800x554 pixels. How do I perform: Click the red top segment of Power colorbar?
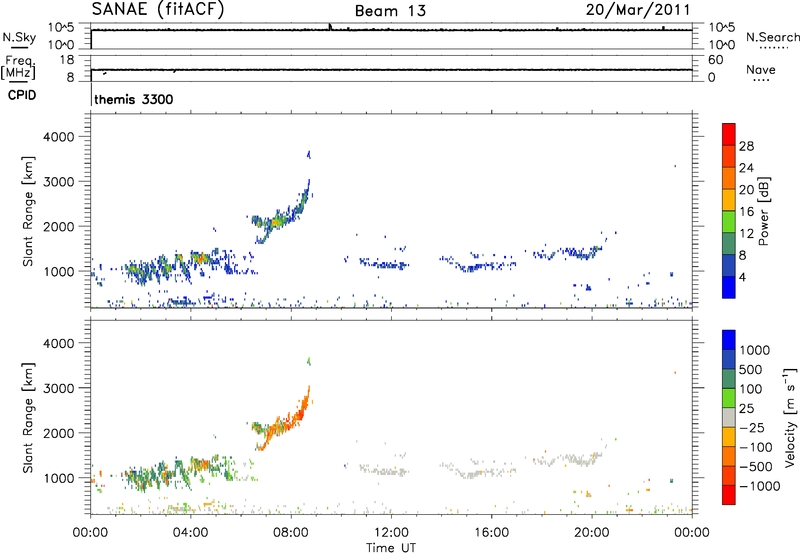(x=729, y=134)
